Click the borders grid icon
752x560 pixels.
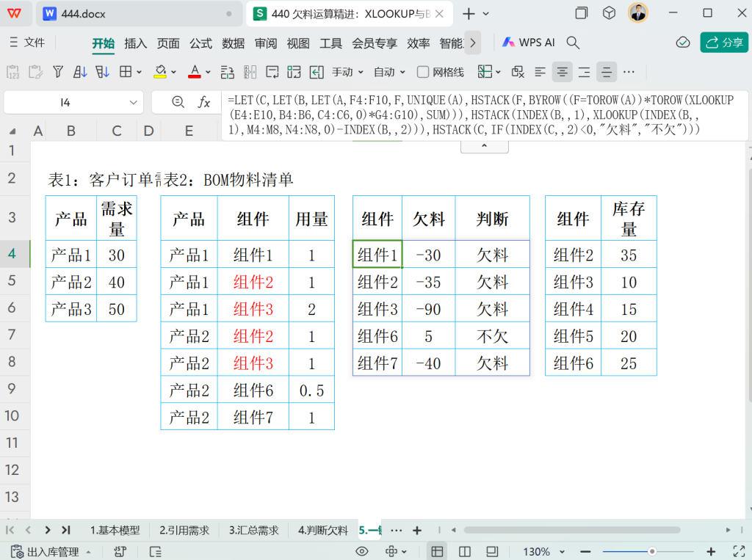pyautogui.click(x=126, y=72)
